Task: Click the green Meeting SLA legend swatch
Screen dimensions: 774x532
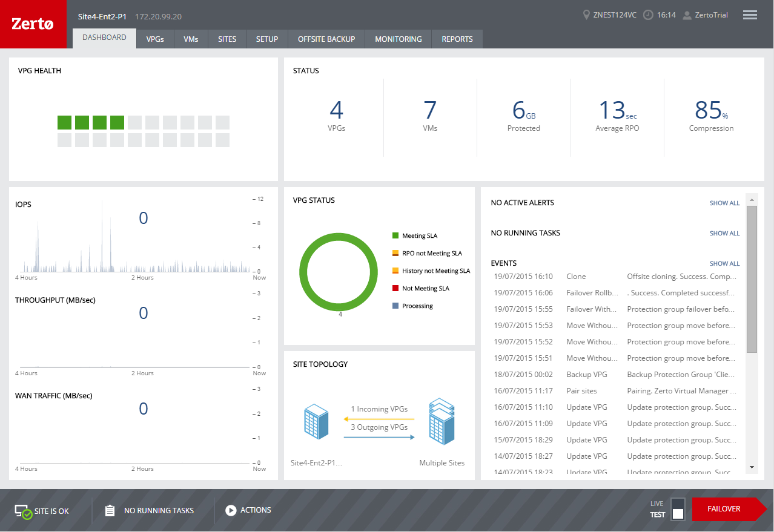Action: (395, 235)
